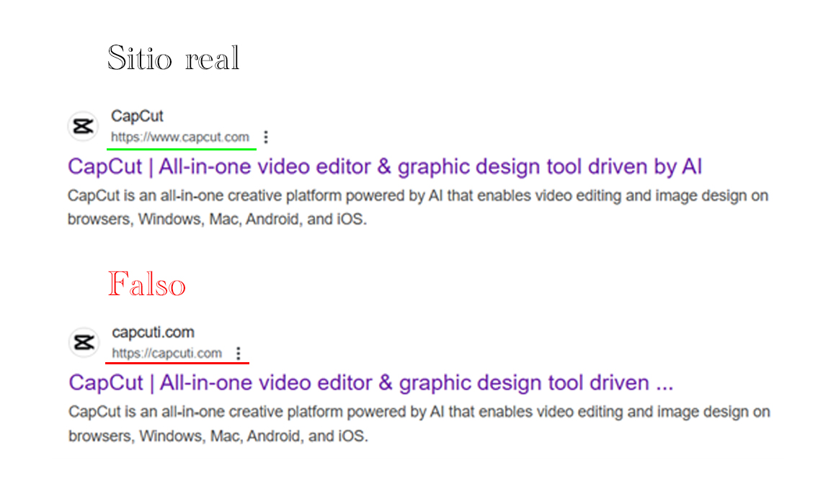This screenshot has height=504, width=836.
Task: Click the https://capcuti.com URL
Action: pos(167,354)
